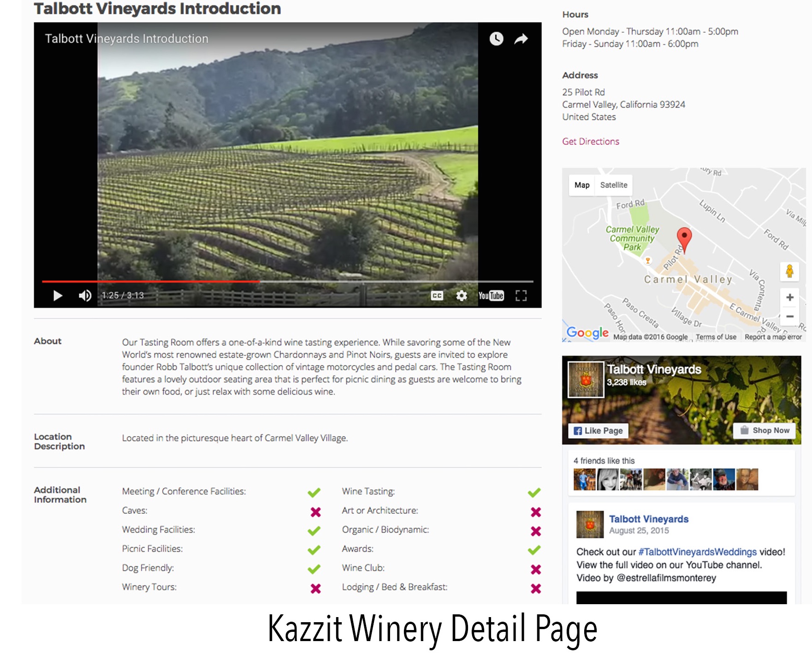The width and height of the screenshot is (812, 654).
Task: Click Lodging / Bed & Breakfast red X
Action: pyautogui.click(x=535, y=589)
